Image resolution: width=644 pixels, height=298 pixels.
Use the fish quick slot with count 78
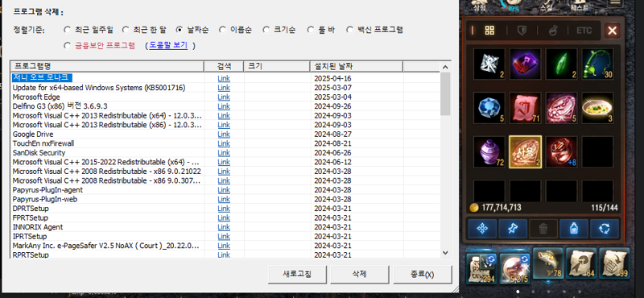(x=548, y=264)
